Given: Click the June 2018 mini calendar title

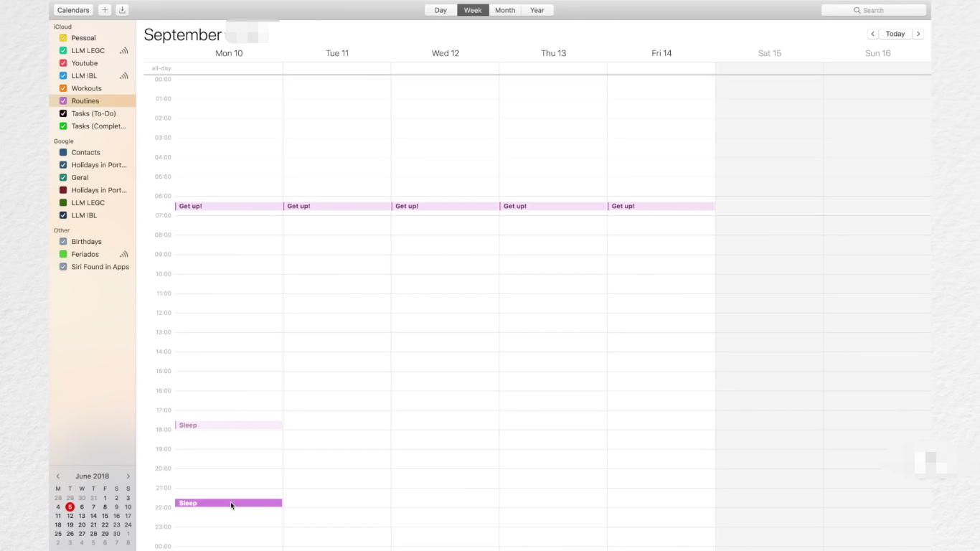Looking at the screenshot, I should tap(93, 476).
